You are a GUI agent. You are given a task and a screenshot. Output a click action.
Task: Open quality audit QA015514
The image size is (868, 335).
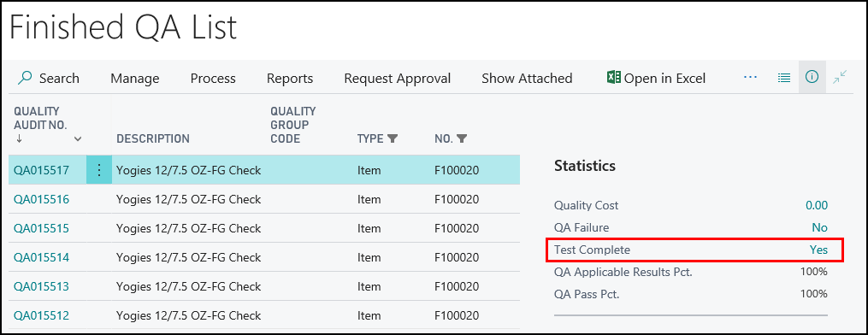point(42,257)
